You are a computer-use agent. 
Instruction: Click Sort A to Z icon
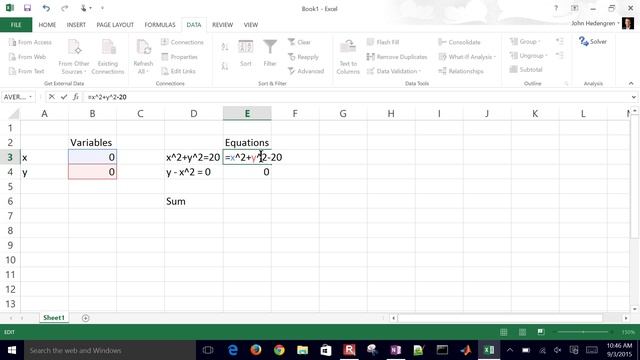pos(224,47)
